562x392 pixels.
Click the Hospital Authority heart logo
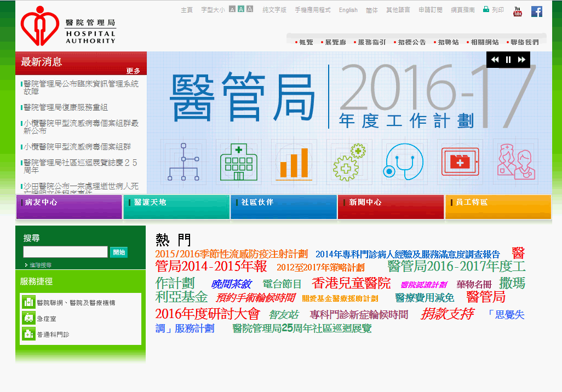click(x=40, y=26)
